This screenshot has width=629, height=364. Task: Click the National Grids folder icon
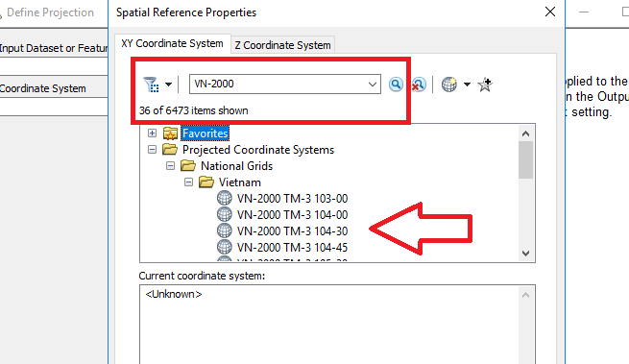coord(188,165)
